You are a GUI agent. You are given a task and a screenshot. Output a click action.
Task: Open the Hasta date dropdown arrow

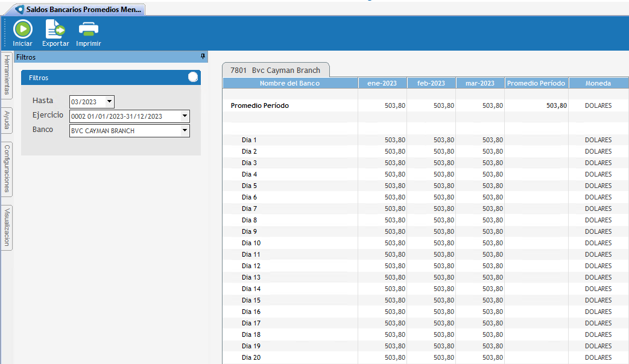pos(109,101)
